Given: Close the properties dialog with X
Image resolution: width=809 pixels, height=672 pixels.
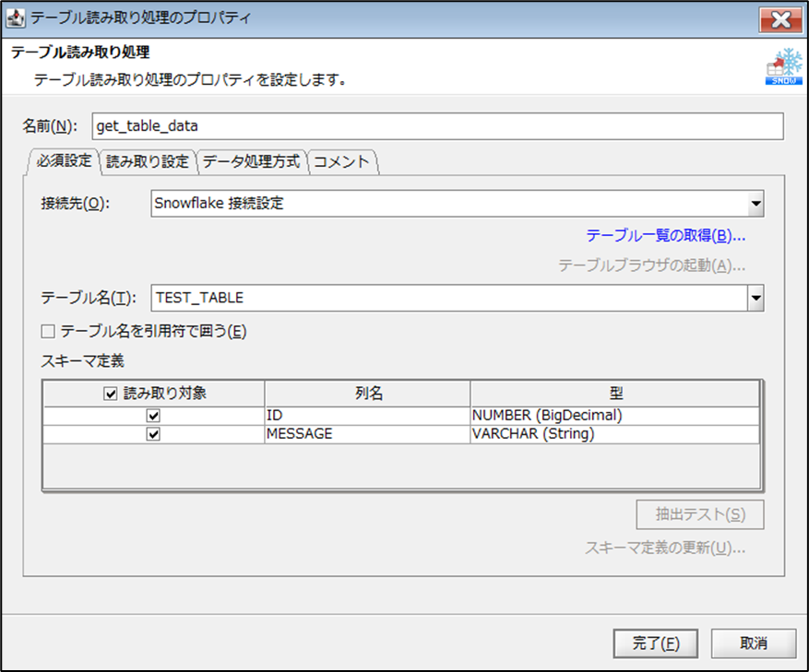Looking at the screenshot, I should click(x=780, y=19).
